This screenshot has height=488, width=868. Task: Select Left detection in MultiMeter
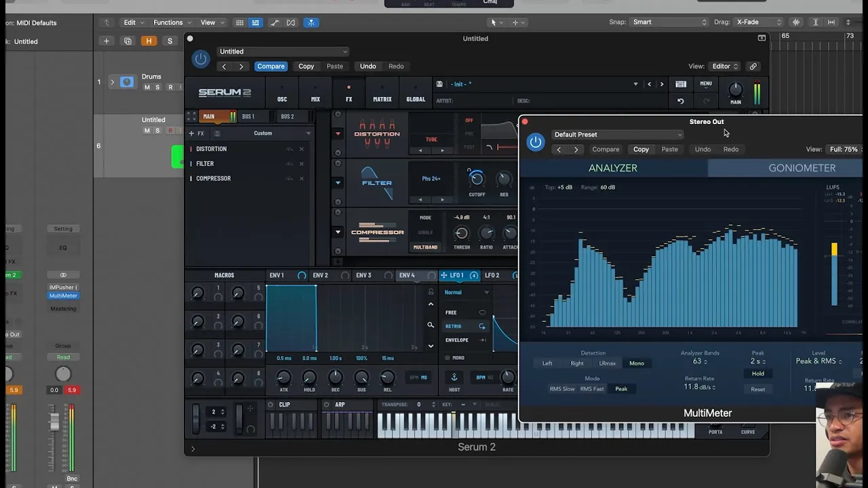pyautogui.click(x=547, y=363)
